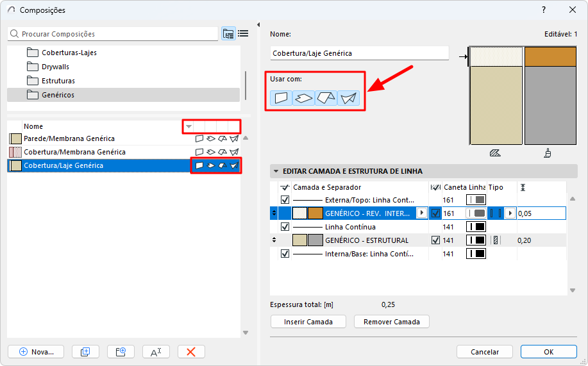Switch to flat list view
Viewport: 588px width, 366px height.
coord(243,34)
